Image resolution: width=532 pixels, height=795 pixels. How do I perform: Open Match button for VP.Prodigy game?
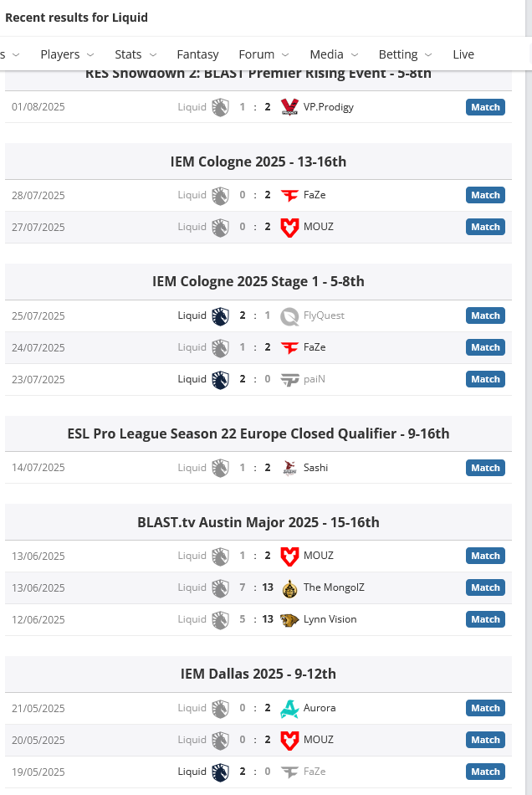(x=485, y=107)
